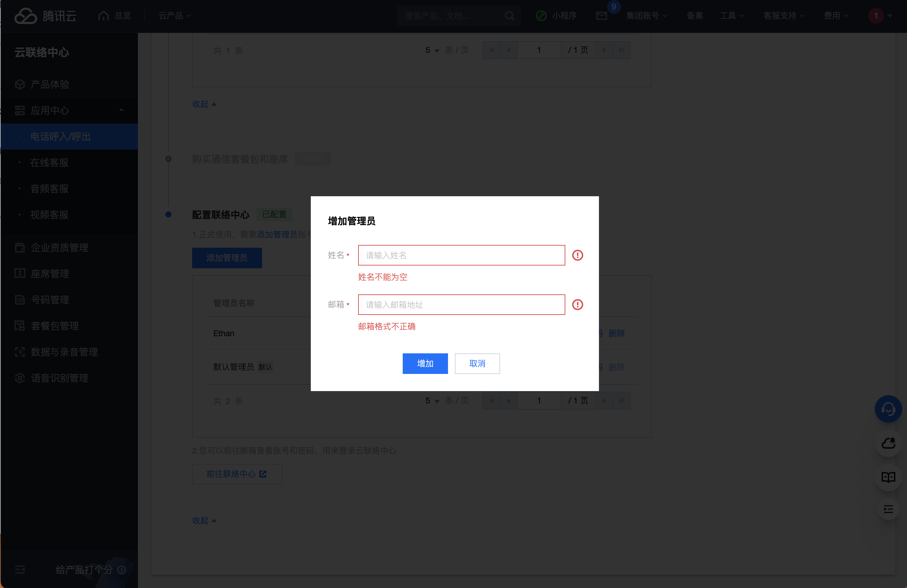Viewport: 907px width, 588px height.
Task: Collapse the sidebar using bottom-left menu icon
Action: point(20,569)
